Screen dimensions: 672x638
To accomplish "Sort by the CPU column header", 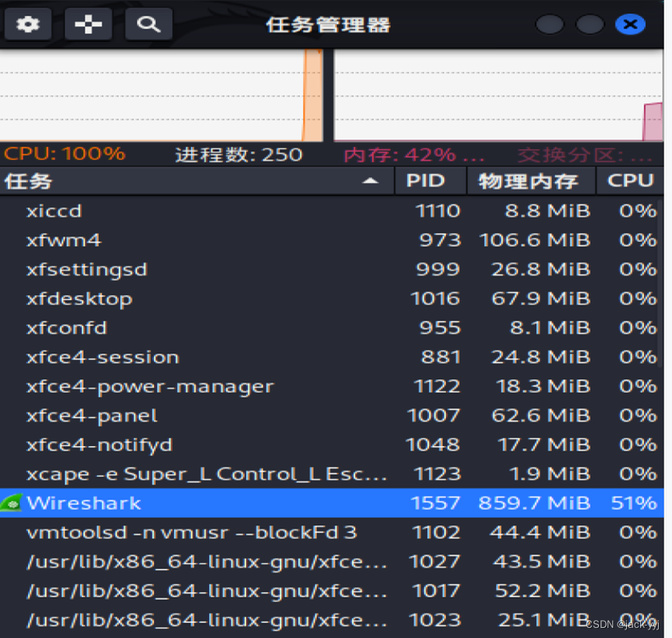I will pos(630,180).
